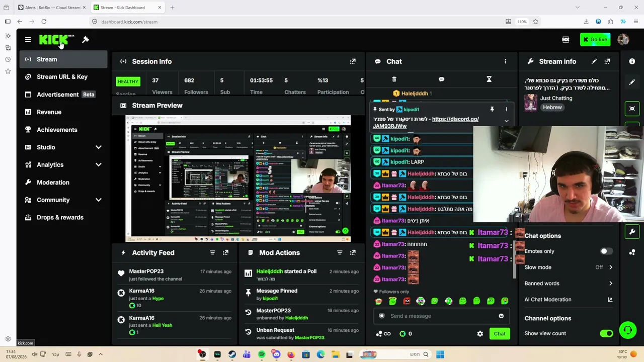Open chat settings gear icon
Viewport: 644px width, 362px height.
pos(480,334)
